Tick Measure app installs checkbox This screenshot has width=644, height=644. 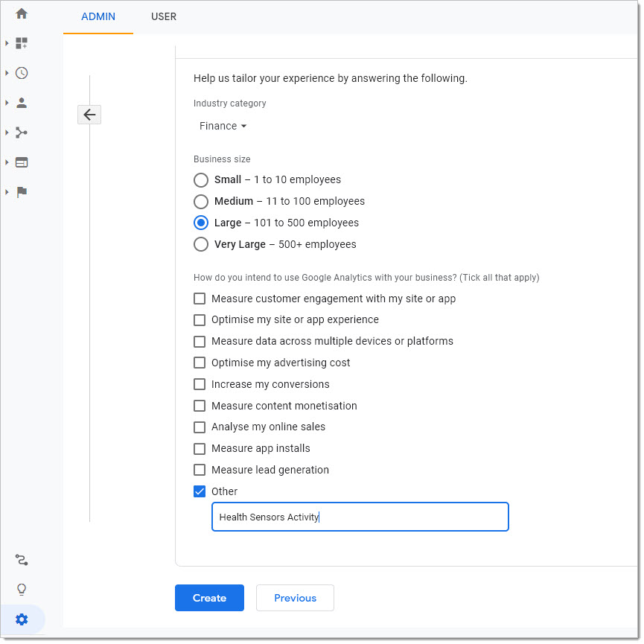point(200,449)
